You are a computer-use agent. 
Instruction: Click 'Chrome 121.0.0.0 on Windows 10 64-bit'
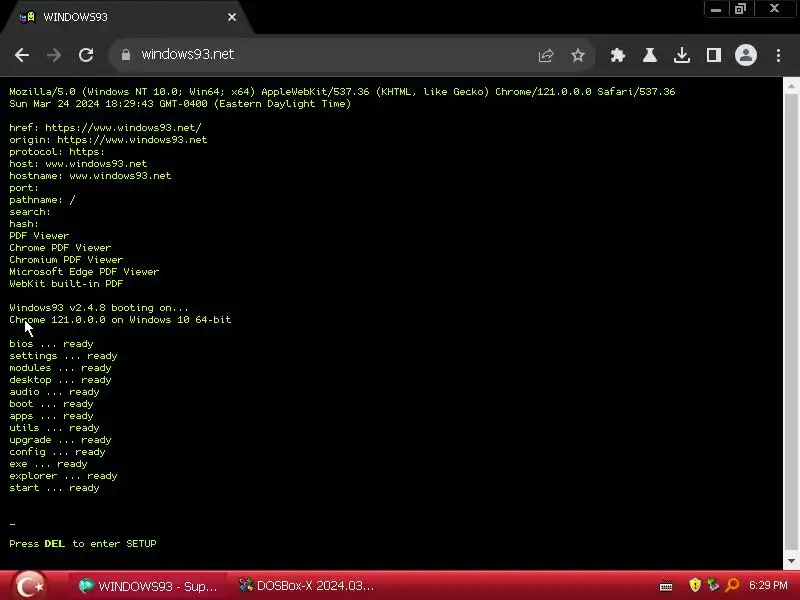[120, 320]
